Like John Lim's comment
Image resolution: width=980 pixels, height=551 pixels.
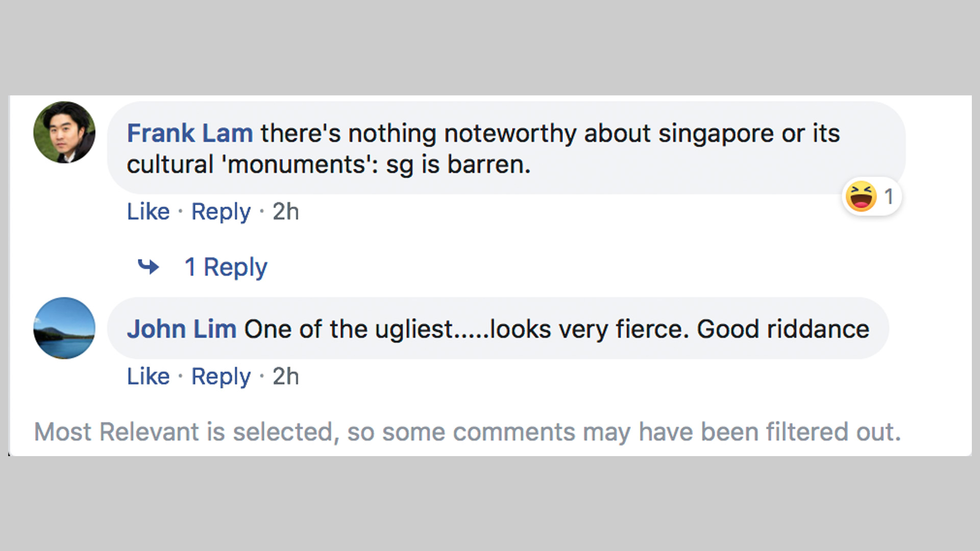point(148,377)
